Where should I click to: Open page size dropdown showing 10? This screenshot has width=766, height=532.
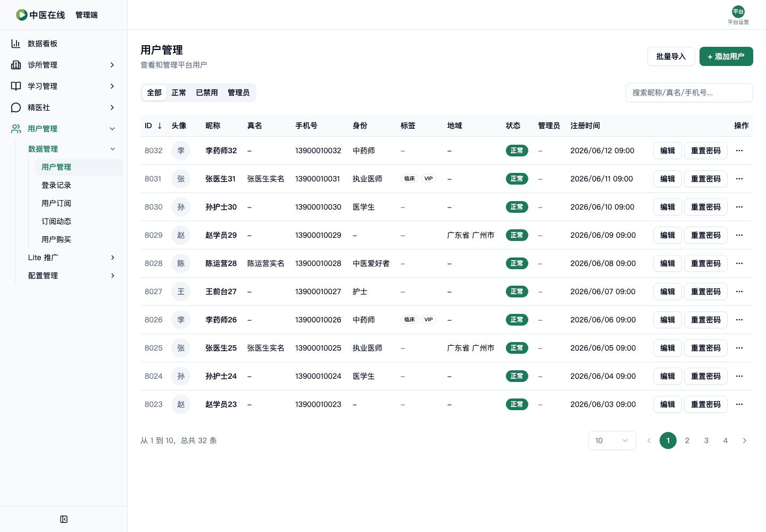pyautogui.click(x=612, y=440)
